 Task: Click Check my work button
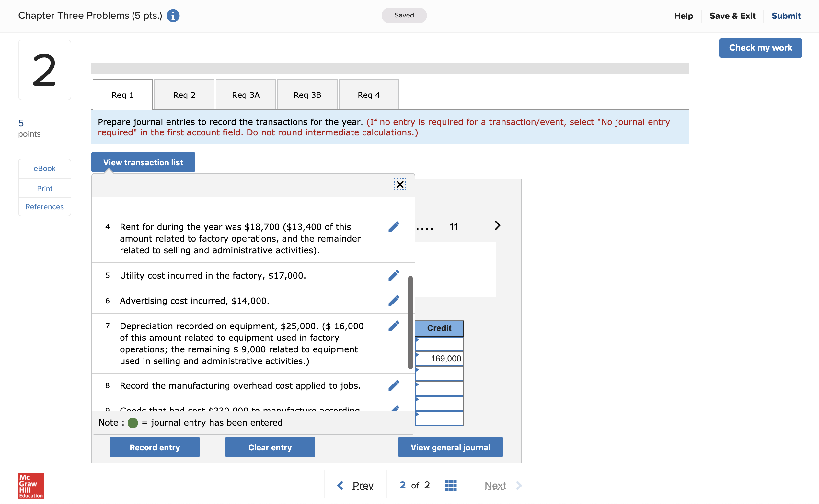[760, 48]
